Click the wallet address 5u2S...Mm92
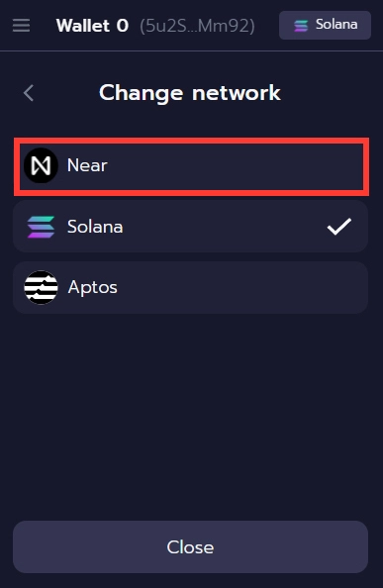383x588 pixels. pos(197,26)
